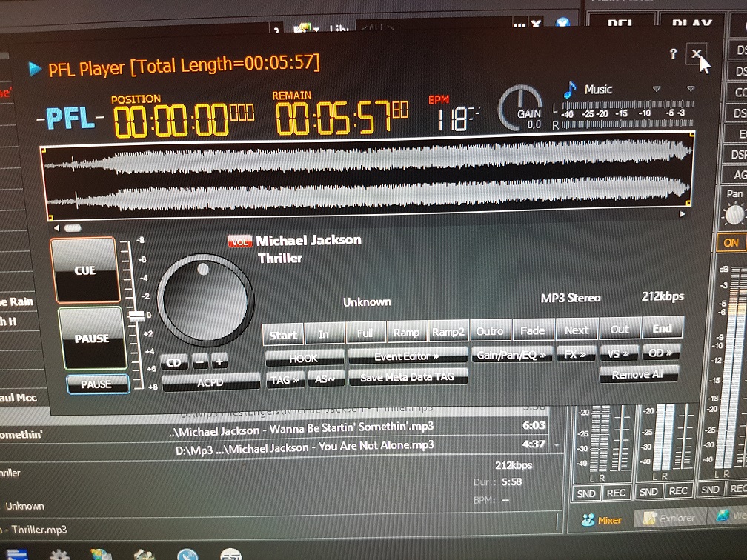Expand the Music category dropdown arrow
Screen dimensions: 747x560
[x=657, y=89]
